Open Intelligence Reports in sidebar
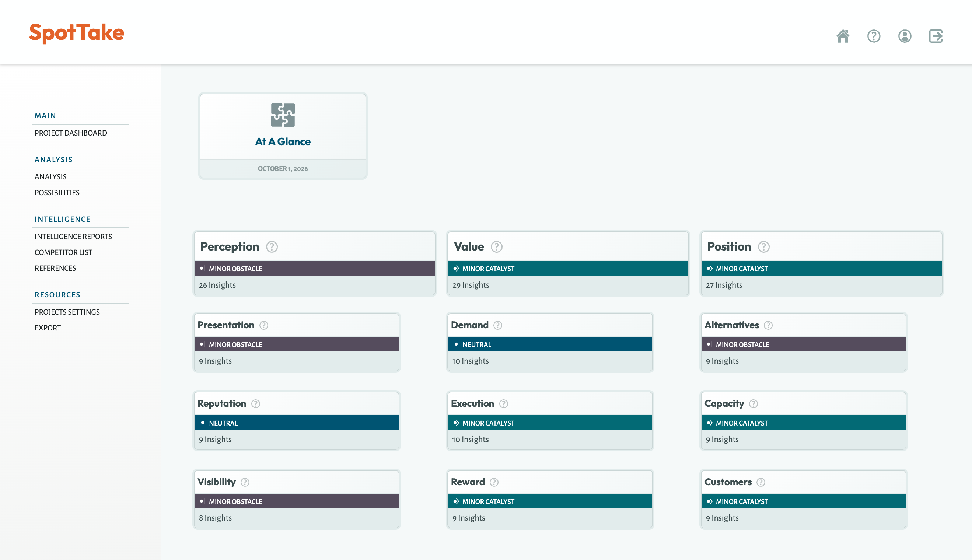 [x=73, y=237]
